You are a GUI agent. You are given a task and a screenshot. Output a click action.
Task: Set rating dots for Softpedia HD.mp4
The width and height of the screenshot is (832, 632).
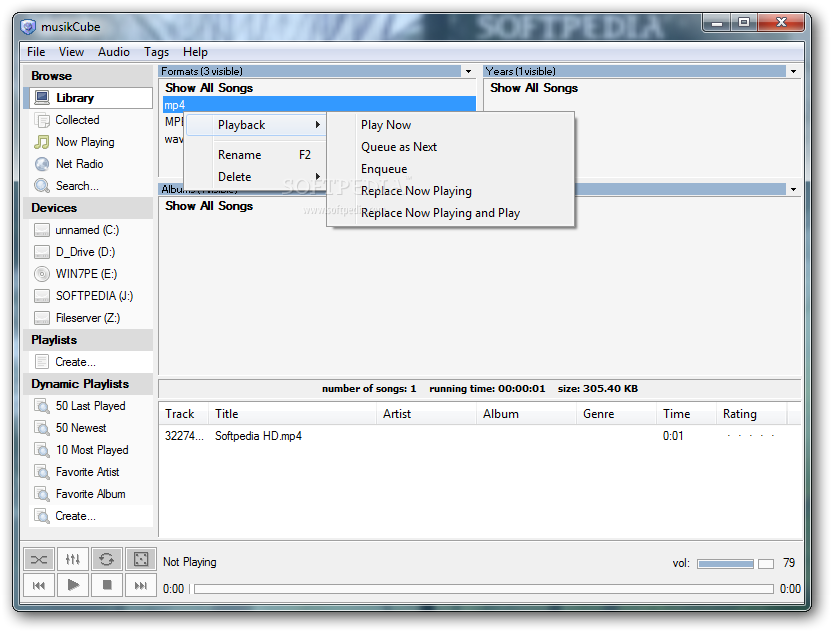click(751, 436)
